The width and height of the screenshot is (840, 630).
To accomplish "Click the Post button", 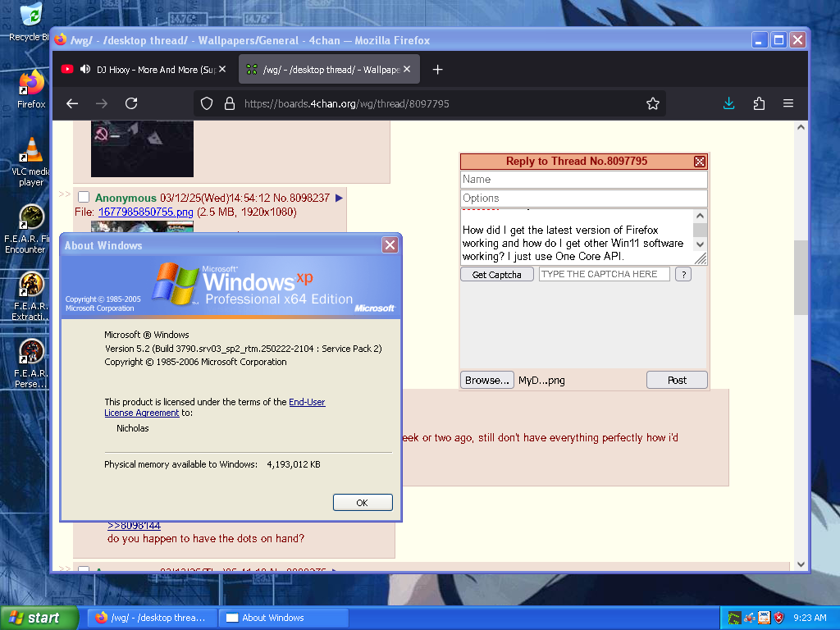I will click(x=677, y=381).
